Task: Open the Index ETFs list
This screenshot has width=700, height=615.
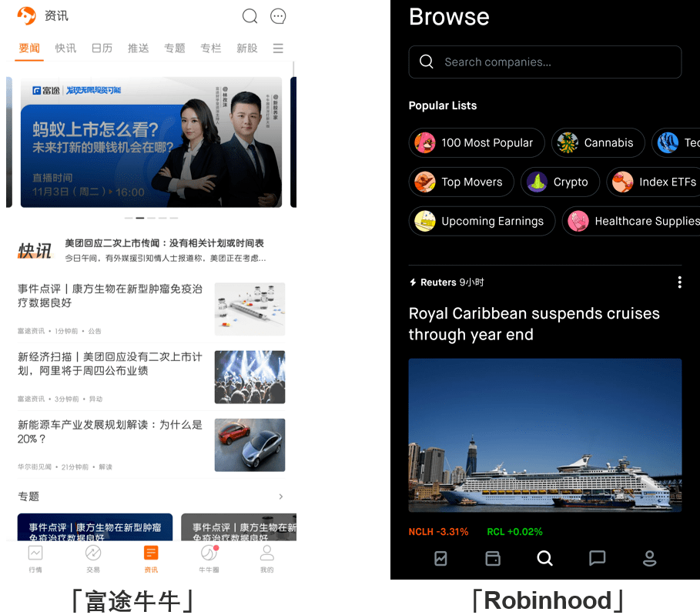Action: 653,182
